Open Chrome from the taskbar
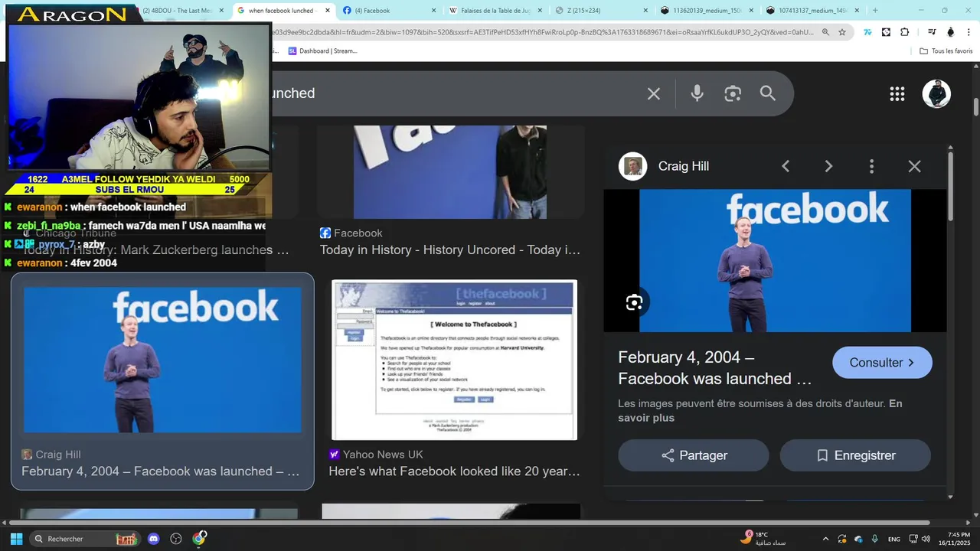This screenshot has height=551, width=980. [199, 539]
